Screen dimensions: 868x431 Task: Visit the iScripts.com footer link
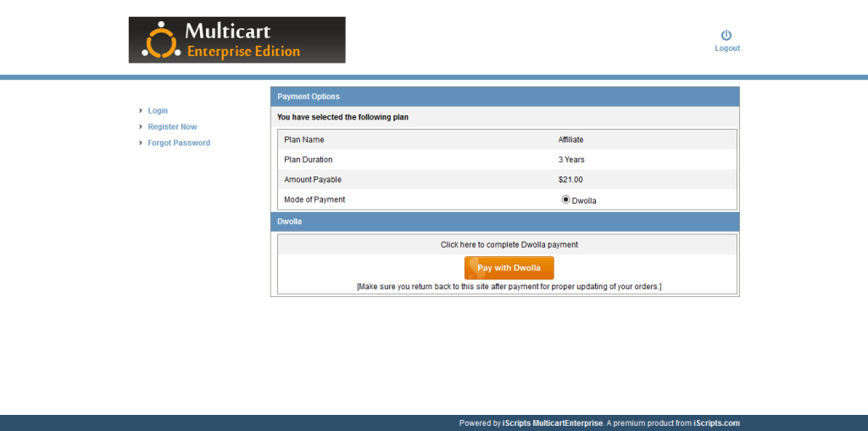(x=716, y=423)
